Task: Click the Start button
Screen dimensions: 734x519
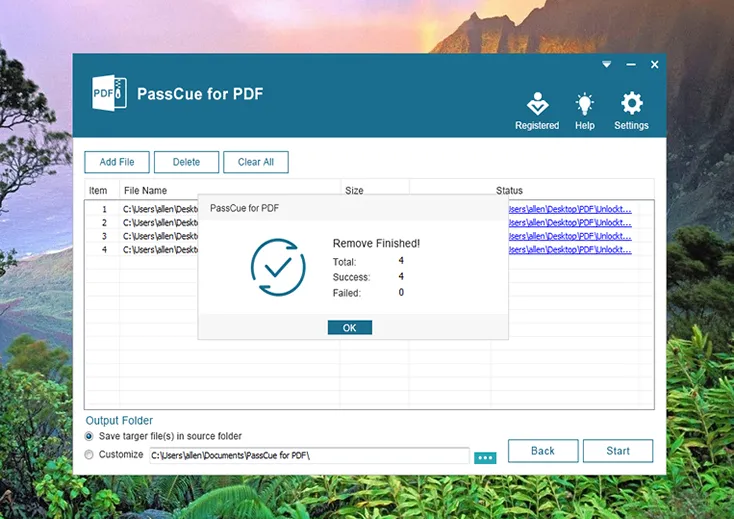Action: tap(618, 451)
